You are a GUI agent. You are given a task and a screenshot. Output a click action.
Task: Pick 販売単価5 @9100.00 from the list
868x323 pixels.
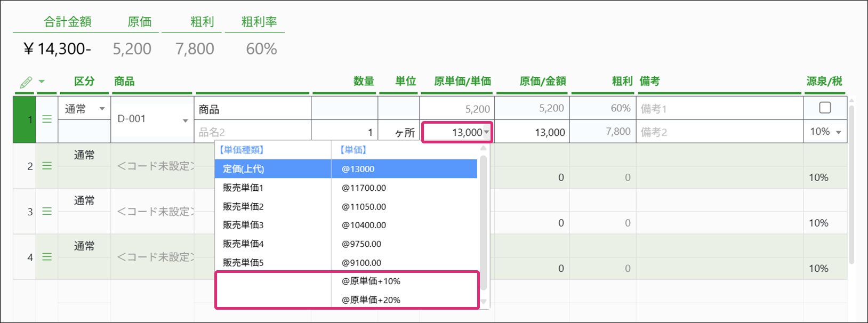[x=345, y=263]
